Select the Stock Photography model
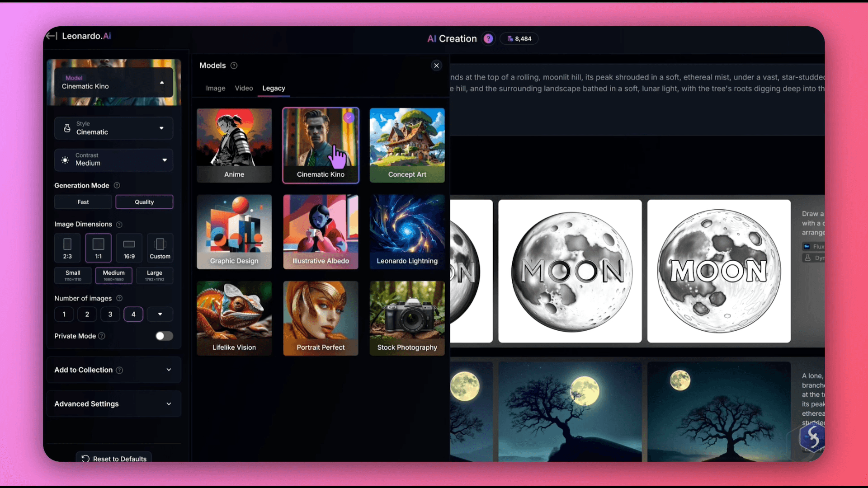Viewport: 868px width, 488px height. [x=407, y=318]
